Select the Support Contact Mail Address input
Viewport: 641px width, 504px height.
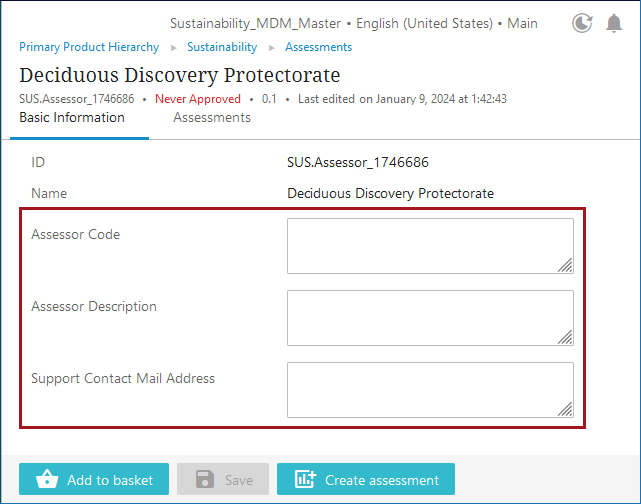429,389
